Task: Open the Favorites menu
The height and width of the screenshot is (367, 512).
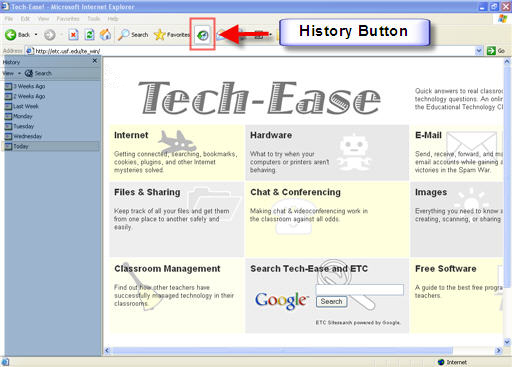Action: point(68,19)
